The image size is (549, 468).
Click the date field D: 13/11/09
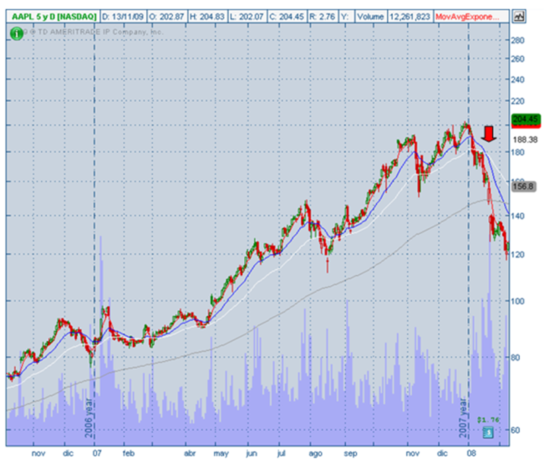[123, 16]
